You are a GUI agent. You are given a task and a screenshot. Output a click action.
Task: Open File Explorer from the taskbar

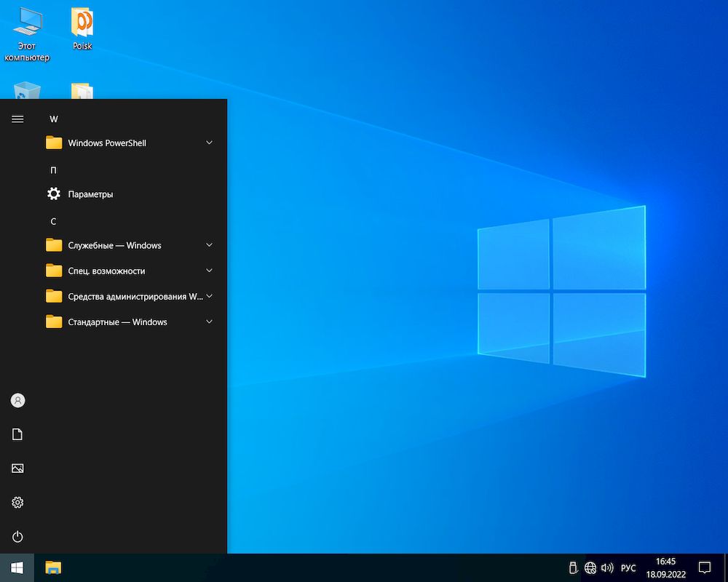[x=53, y=567]
